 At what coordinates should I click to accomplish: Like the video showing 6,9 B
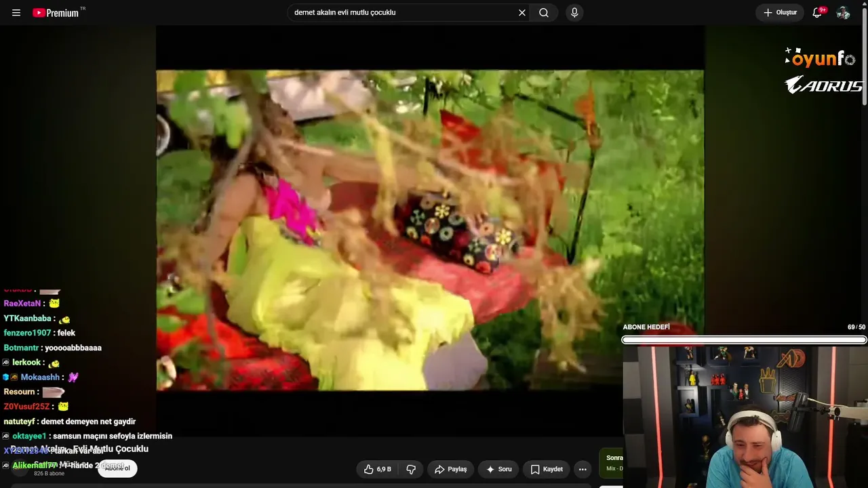(x=378, y=469)
